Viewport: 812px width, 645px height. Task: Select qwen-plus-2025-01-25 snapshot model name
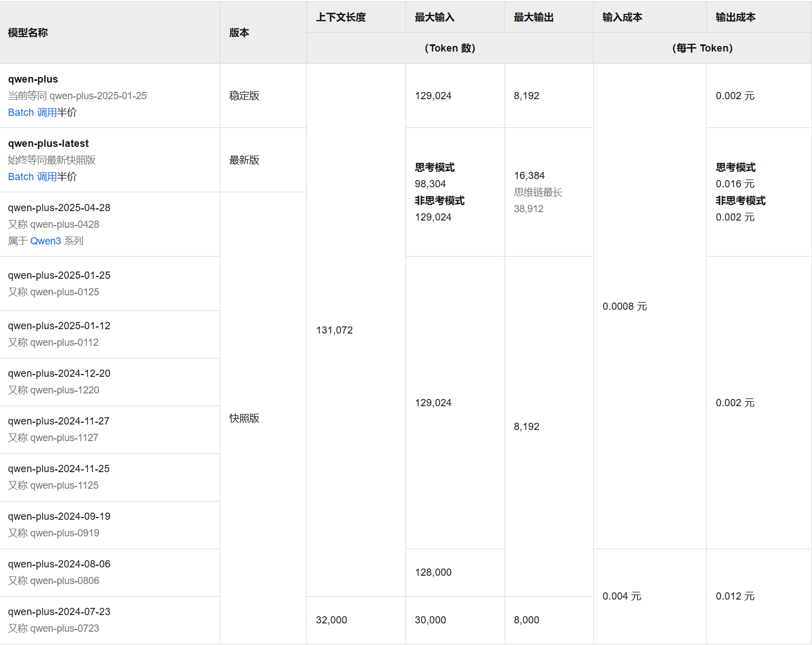coord(59,275)
